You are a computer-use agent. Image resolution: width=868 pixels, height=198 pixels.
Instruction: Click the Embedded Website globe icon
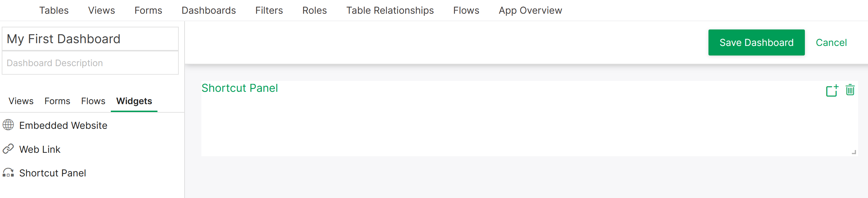[9, 125]
